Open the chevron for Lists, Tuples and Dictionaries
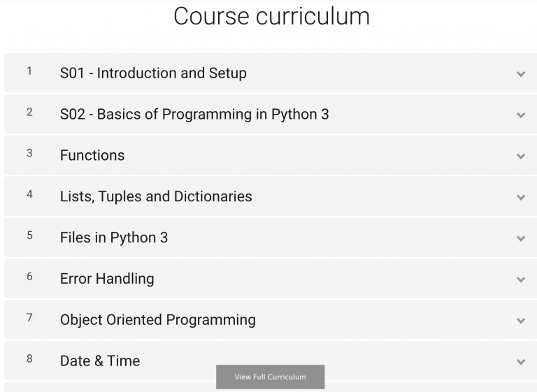The height and width of the screenshot is (392, 537). click(x=521, y=198)
